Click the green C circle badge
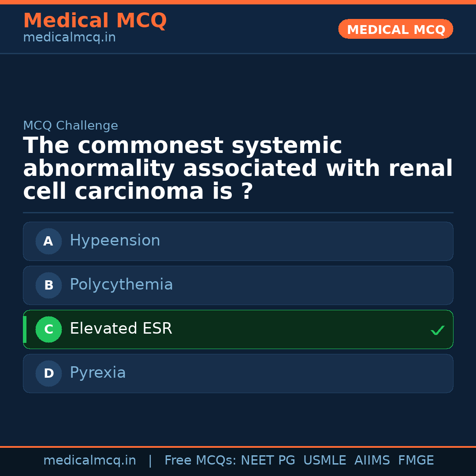This screenshot has height=476, width=476. (x=48, y=329)
